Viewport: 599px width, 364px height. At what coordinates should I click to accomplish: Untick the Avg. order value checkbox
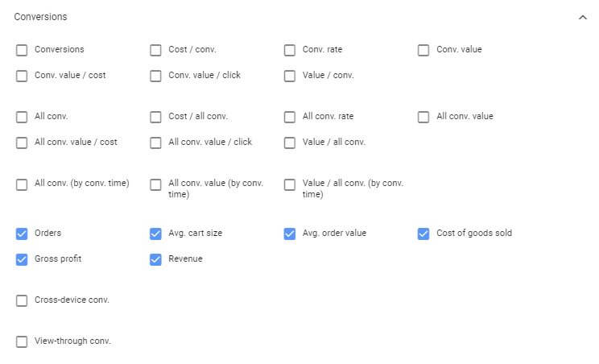pos(290,234)
